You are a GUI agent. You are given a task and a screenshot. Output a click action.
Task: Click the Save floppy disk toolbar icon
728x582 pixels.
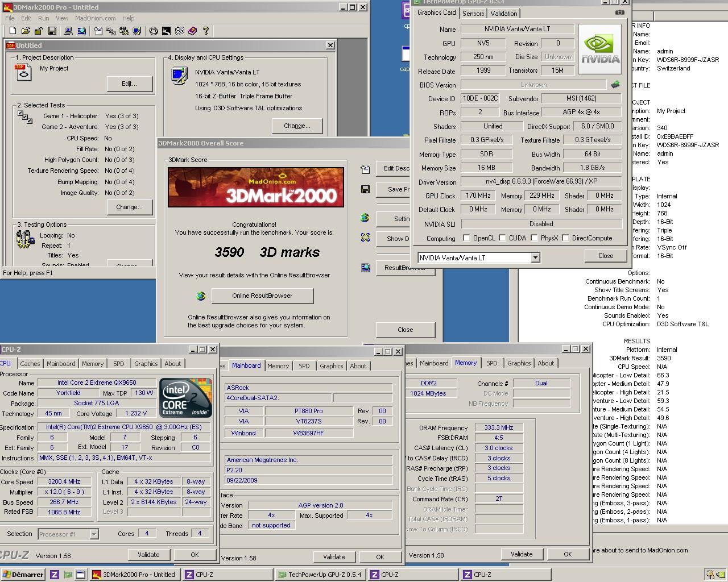(x=52, y=31)
